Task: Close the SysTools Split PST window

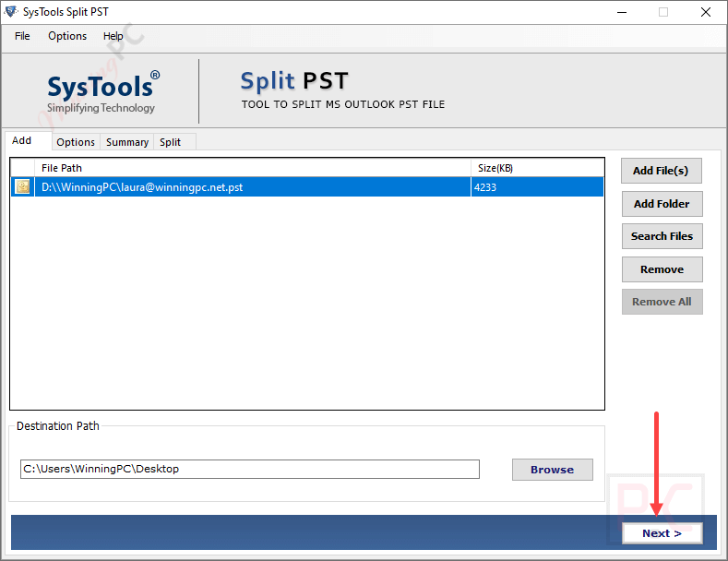Action: tap(706, 12)
